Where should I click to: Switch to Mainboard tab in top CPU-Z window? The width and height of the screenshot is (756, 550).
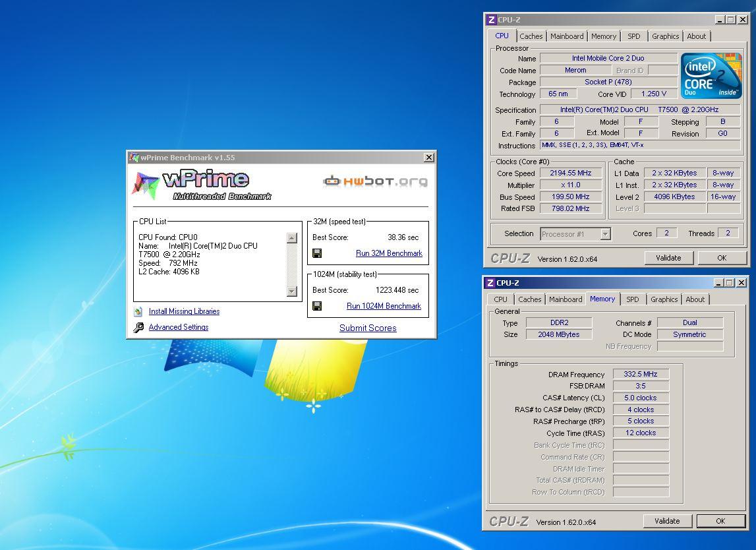[x=567, y=36]
